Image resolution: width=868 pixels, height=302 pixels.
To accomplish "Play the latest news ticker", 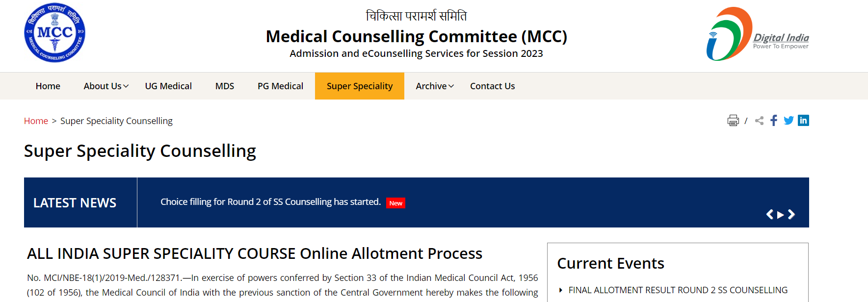I will (781, 215).
